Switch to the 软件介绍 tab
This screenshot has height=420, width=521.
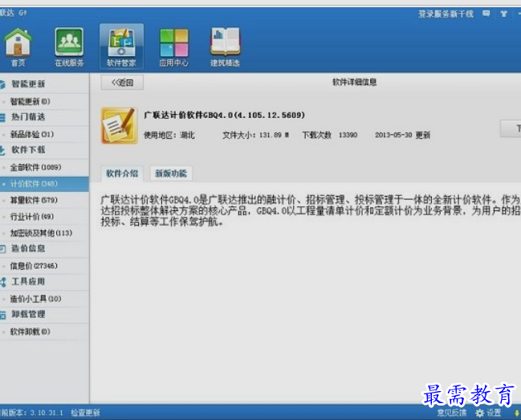[122, 173]
